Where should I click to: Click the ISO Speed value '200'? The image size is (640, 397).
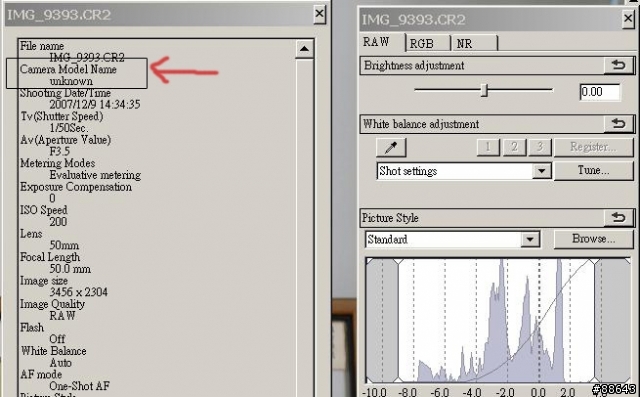(x=58, y=222)
